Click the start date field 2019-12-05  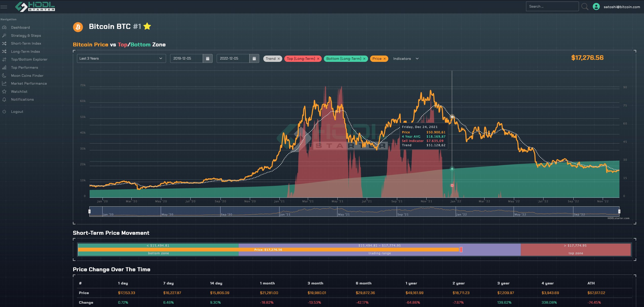187,59
